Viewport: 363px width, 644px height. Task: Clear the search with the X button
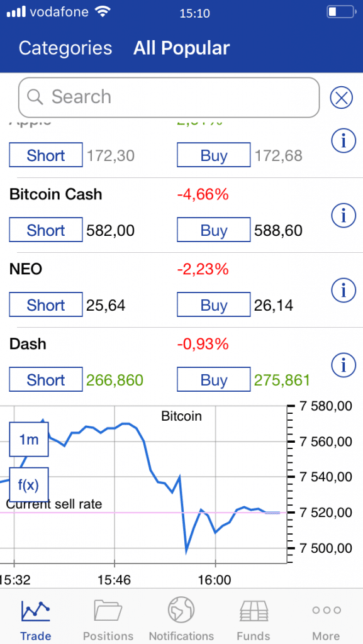(x=341, y=97)
